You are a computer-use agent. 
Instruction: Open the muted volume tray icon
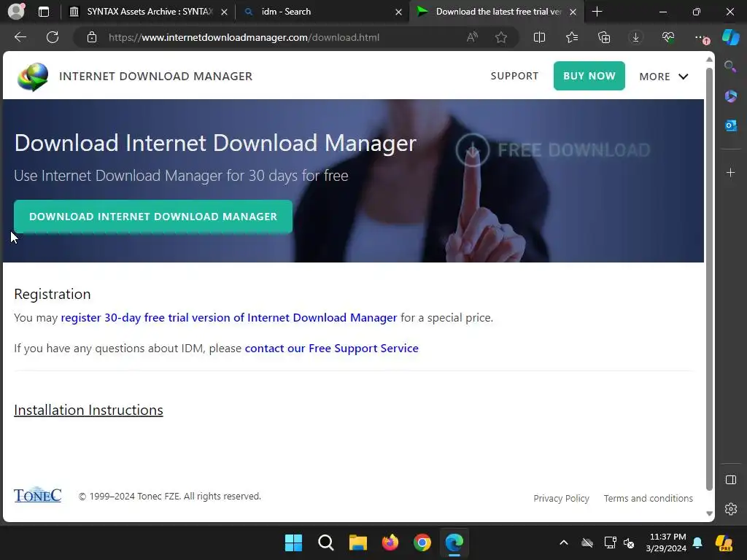[630, 542]
